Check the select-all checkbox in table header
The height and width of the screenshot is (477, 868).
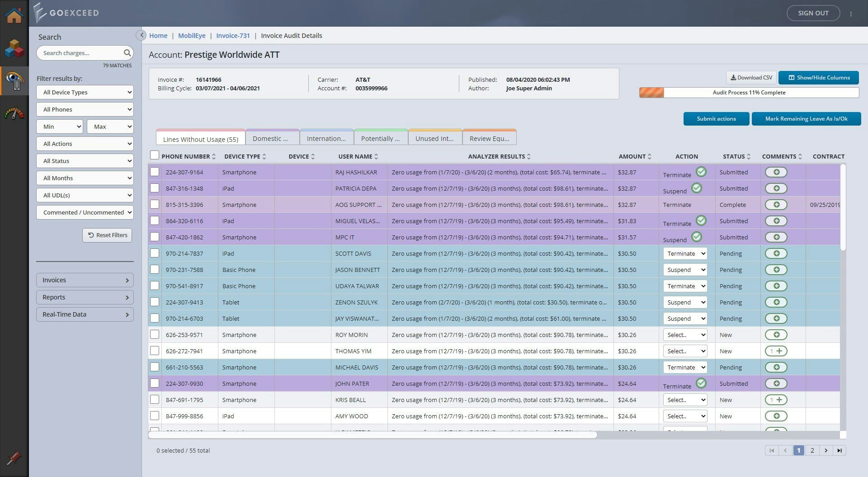[x=154, y=155]
